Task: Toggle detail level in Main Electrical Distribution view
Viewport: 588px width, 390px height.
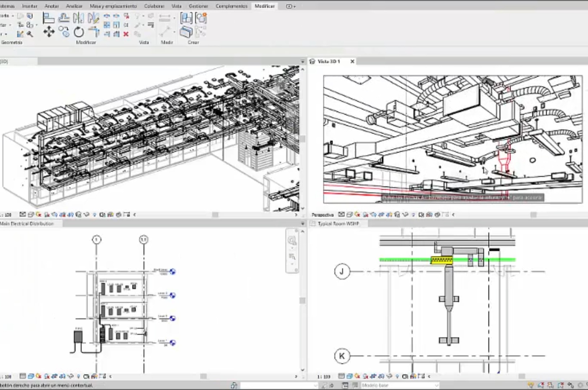Action: 22,376
